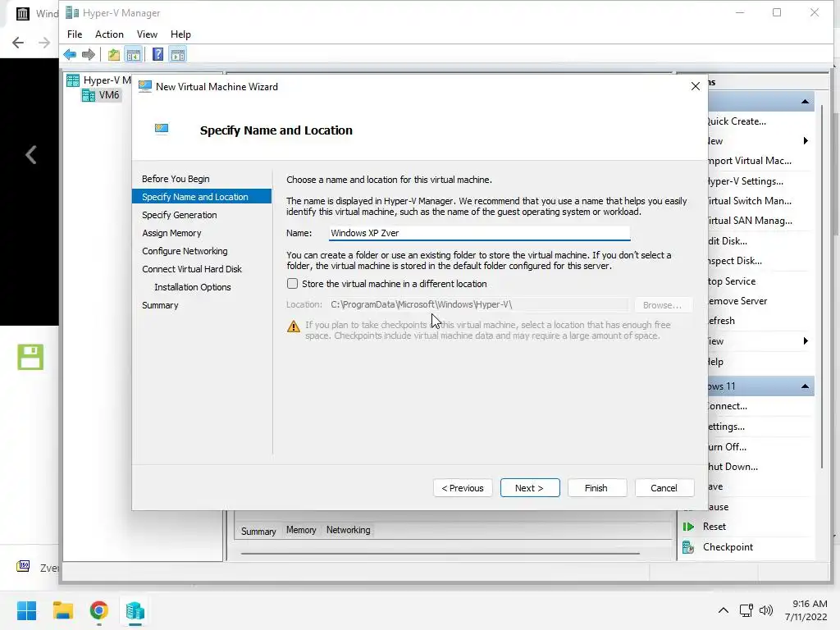The image size is (840, 630).
Task: Click the Next > button
Action: tap(530, 488)
